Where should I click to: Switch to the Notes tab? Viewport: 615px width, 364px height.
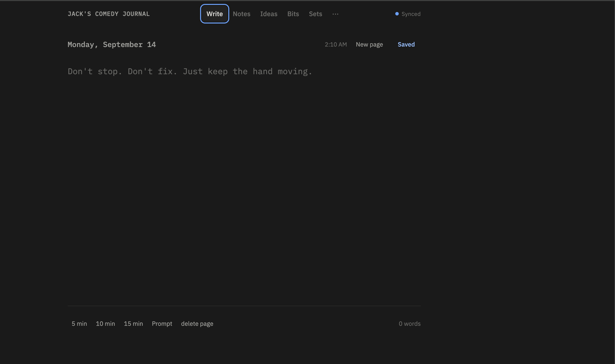[x=241, y=14]
